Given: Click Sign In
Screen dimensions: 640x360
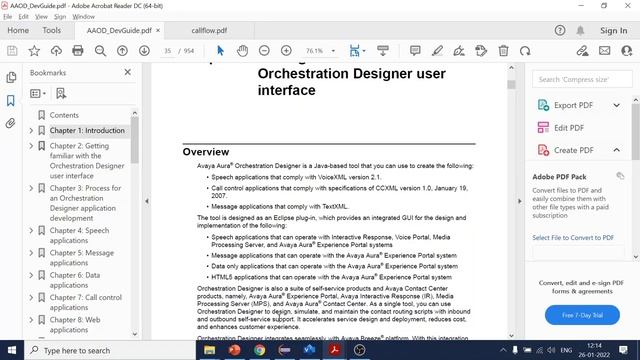Looking at the screenshot, I should [613, 31].
